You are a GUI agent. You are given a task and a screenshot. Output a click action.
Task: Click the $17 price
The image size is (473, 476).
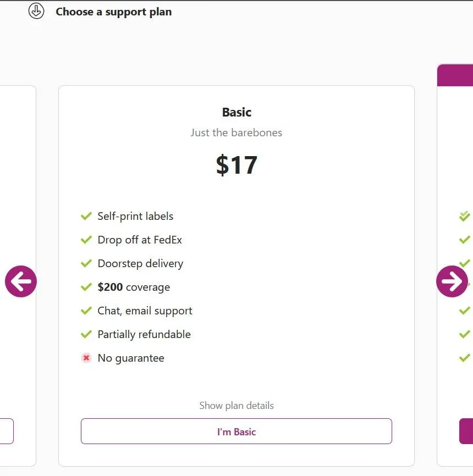pyautogui.click(x=237, y=165)
